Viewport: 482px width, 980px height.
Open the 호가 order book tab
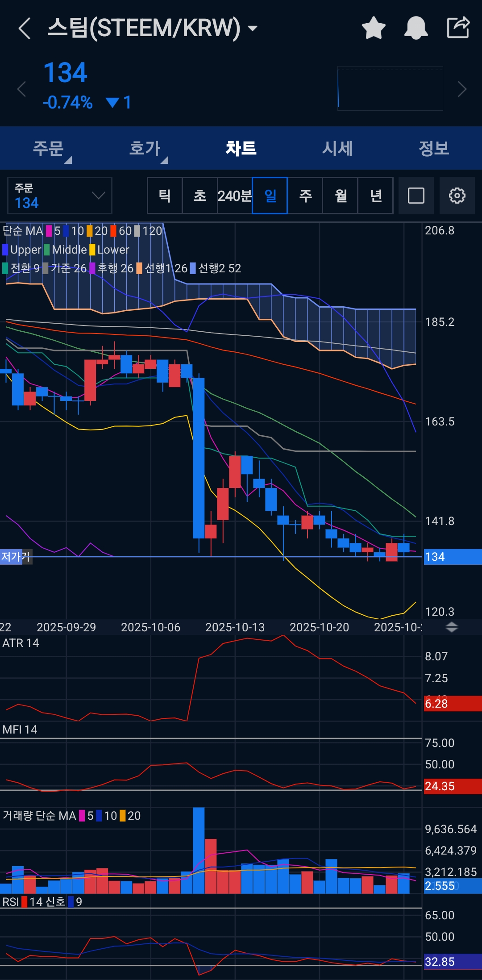click(145, 148)
